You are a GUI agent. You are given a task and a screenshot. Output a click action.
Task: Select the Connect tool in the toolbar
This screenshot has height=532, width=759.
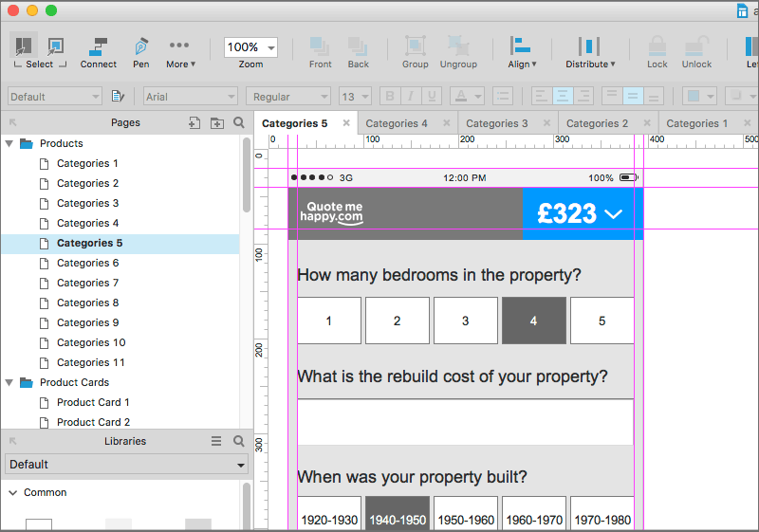98,47
